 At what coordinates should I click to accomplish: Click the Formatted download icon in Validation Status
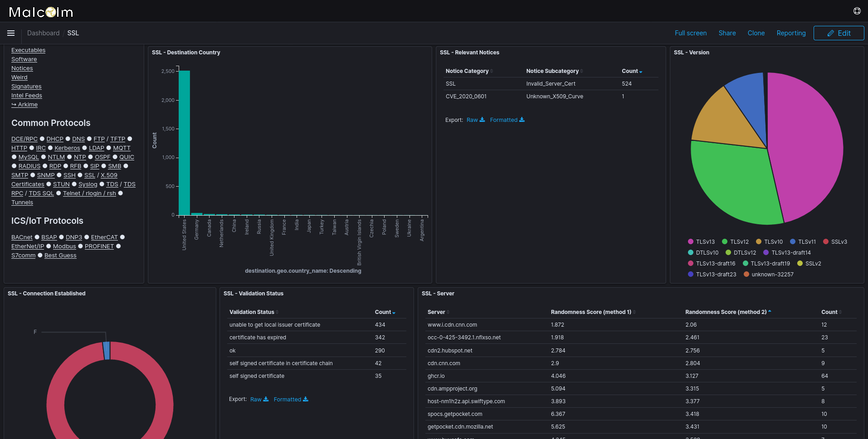(x=306, y=399)
